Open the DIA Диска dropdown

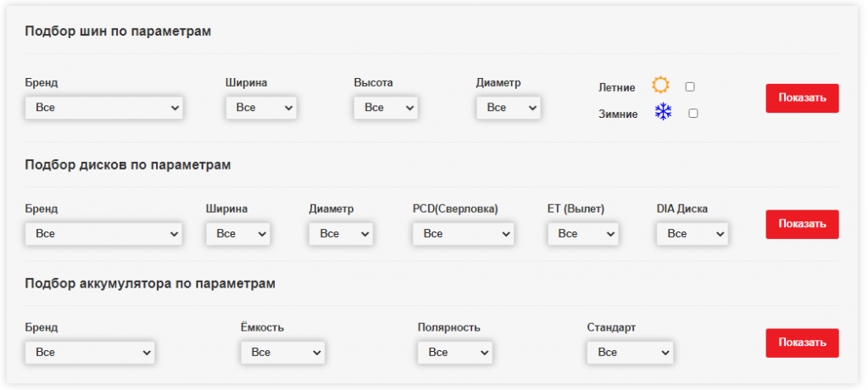tap(693, 233)
